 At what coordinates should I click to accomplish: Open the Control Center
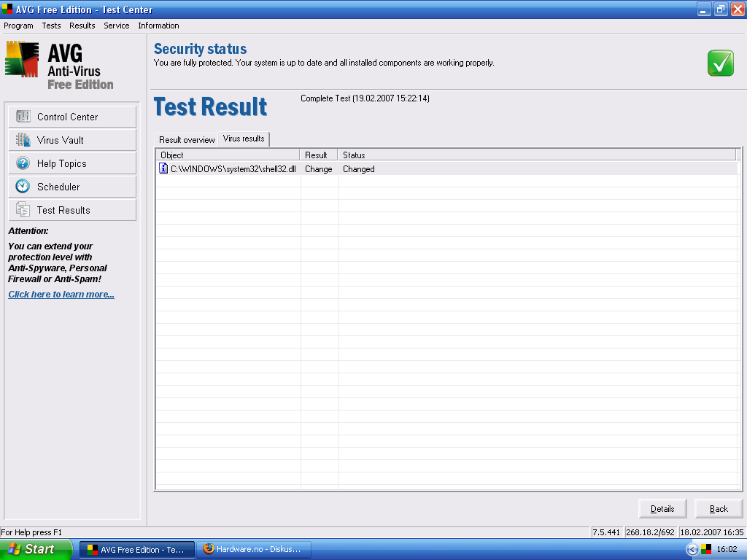tap(72, 117)
